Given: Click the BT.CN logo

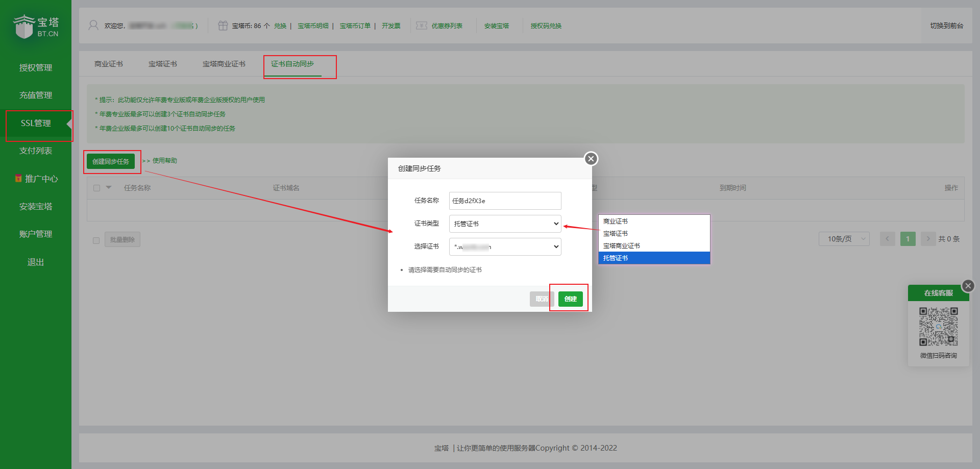Looking at the screenshot, I should [x=36, y=27].
